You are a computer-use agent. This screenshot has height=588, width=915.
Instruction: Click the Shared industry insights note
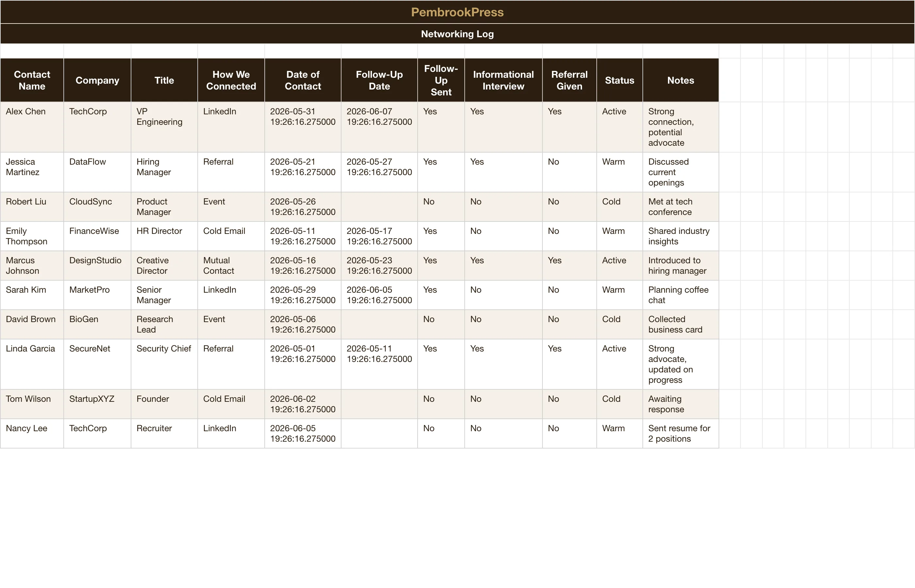click(680, 237)
